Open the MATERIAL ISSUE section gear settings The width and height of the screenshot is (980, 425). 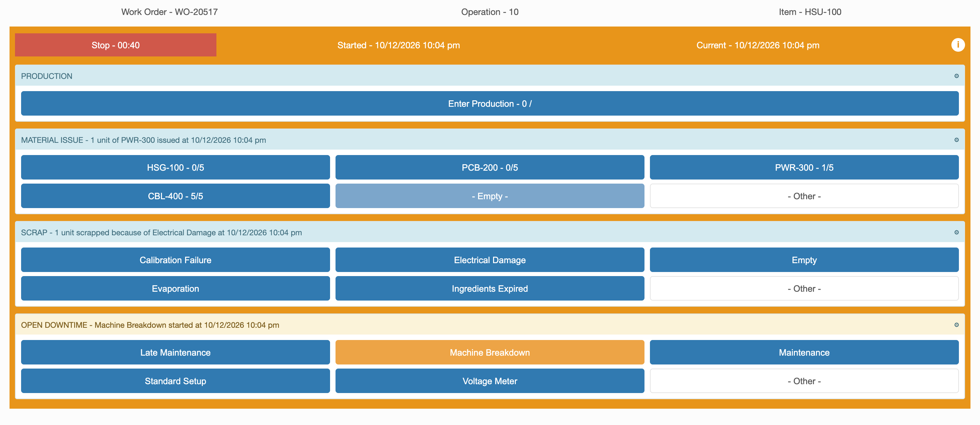pyautogui.click(x=956, y=140)
